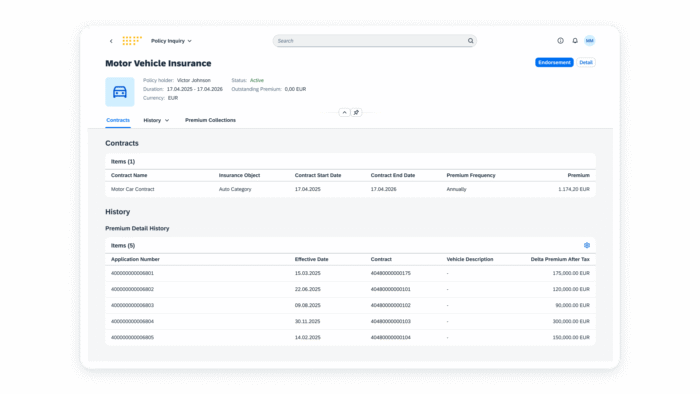Select application 400000000006803 row

[x=350, y=305]
